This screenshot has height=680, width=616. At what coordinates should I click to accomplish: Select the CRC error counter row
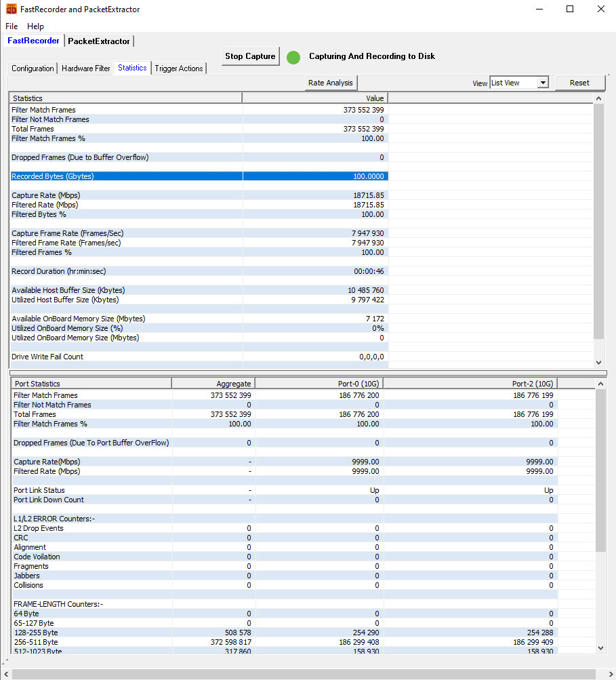[285, 538]
